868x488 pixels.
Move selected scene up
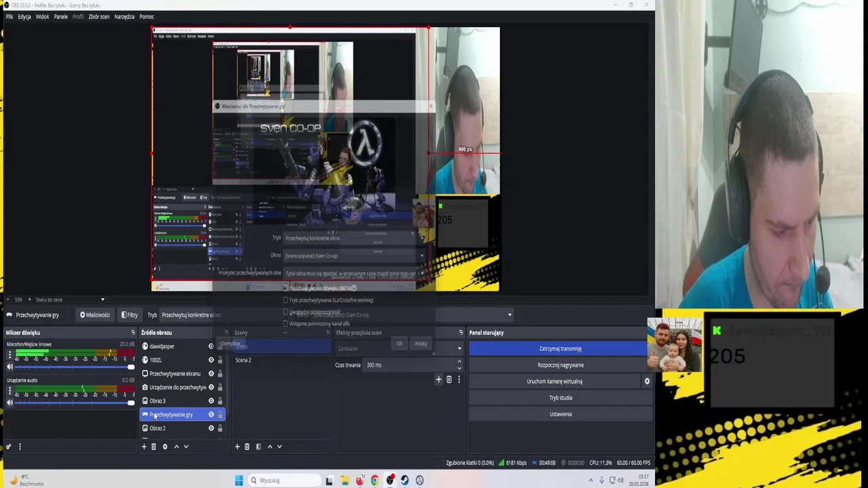[270, 447]
